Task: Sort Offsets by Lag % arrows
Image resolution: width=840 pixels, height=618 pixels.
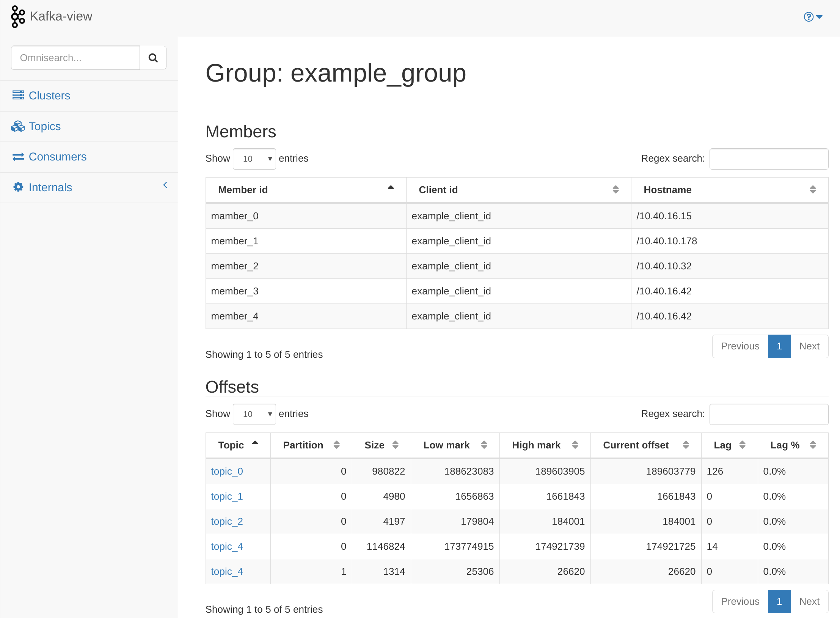Action: click(x=812, y=445)
